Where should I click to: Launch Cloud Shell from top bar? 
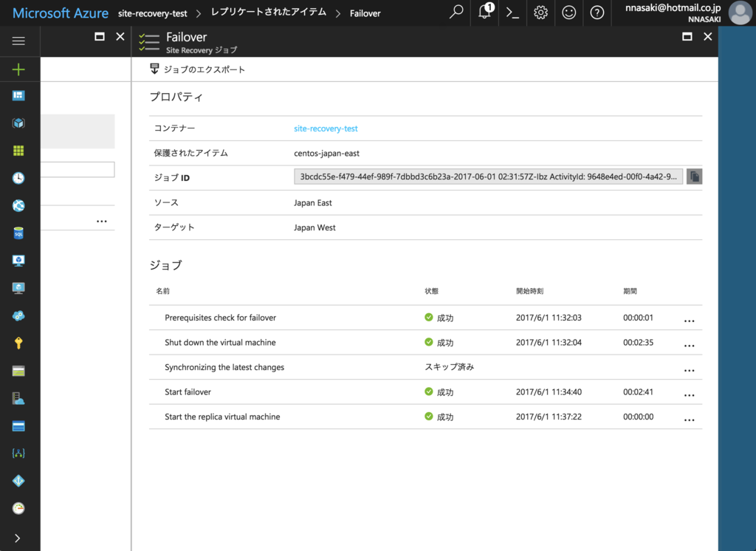pyautogui.click(x=512, y=13)
